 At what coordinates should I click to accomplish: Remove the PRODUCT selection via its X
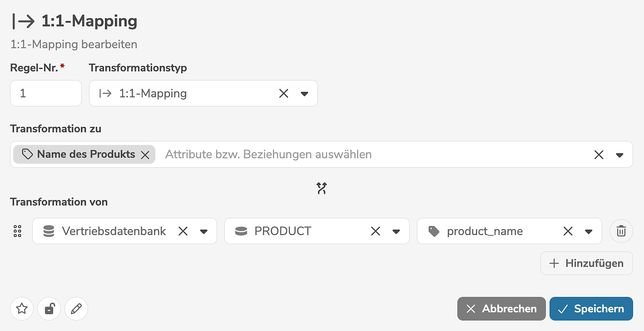(376, 231)
